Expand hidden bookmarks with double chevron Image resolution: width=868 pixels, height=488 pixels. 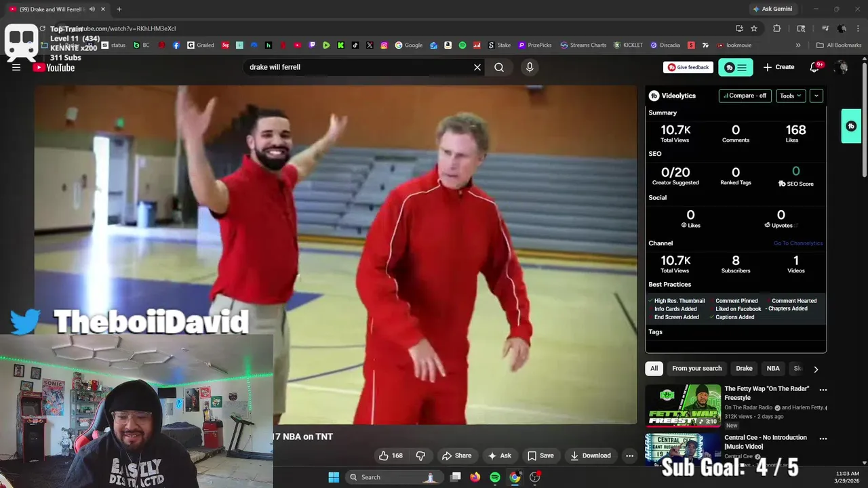click(798, 45)
